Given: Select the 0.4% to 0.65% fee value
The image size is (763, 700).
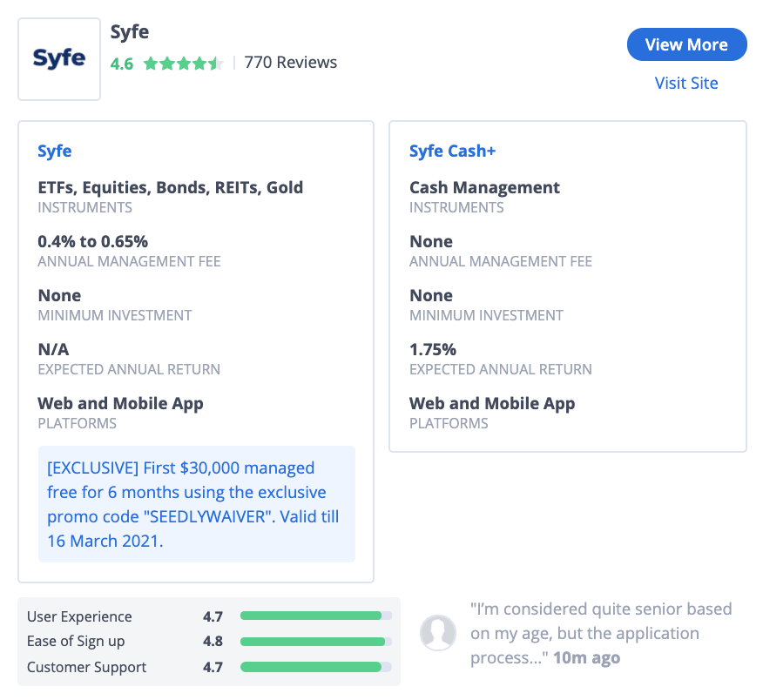Looking at the screenshot, I should pos(93,242).
